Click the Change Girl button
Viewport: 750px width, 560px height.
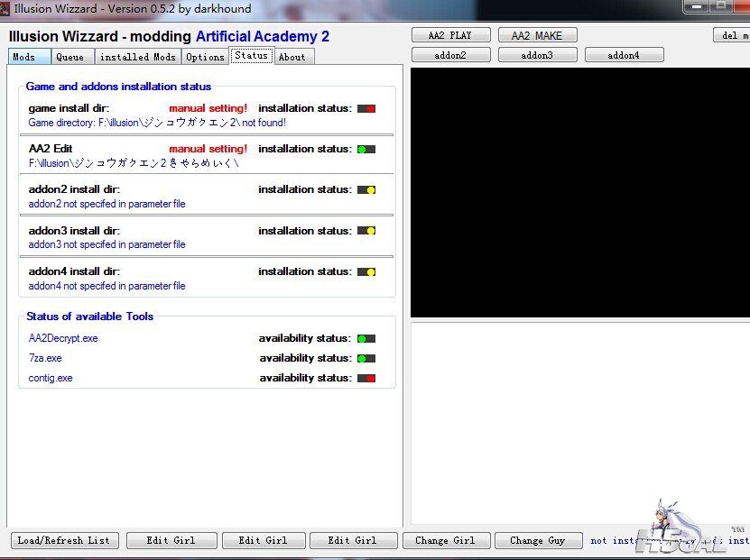tap(446, 540)
